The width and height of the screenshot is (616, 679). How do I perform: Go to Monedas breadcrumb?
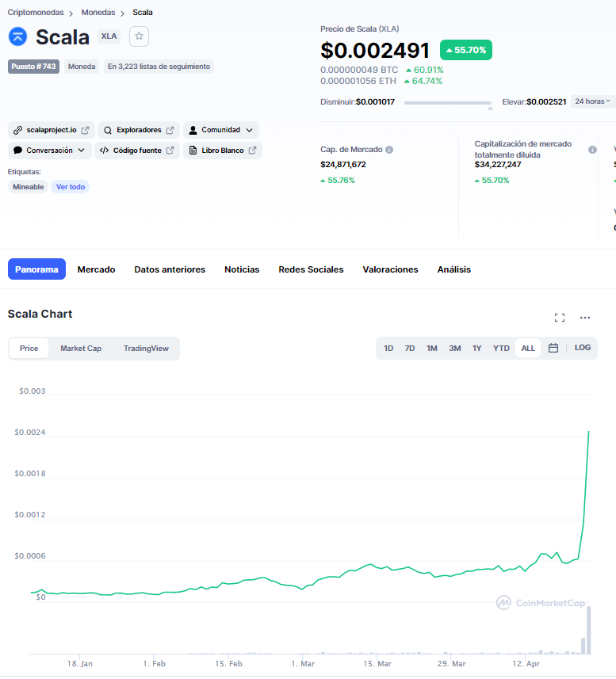[98, 13]
